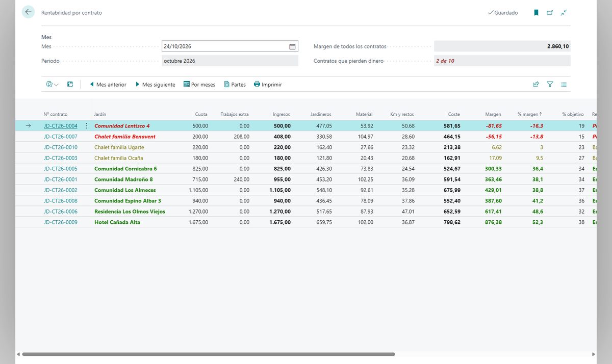Bookmark this Rentabilidad por contrato page
The image size is (612, 364).
pyautogui.click(x=536, y=13)
